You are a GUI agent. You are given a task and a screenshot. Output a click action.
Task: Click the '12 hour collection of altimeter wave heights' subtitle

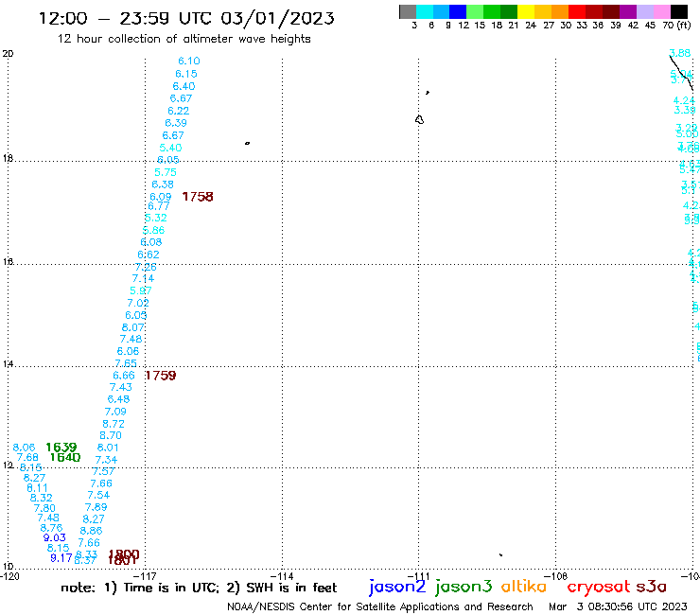[x=184, y=39]
